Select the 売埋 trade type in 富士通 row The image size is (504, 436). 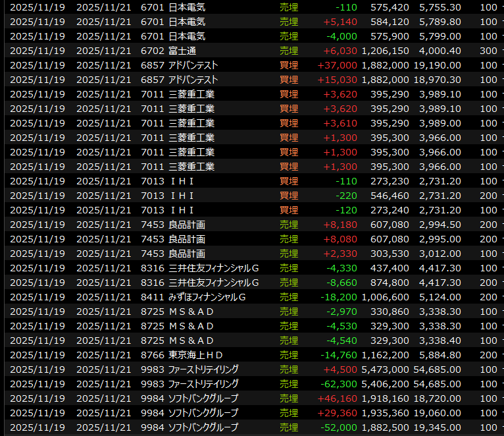point(288,51)
